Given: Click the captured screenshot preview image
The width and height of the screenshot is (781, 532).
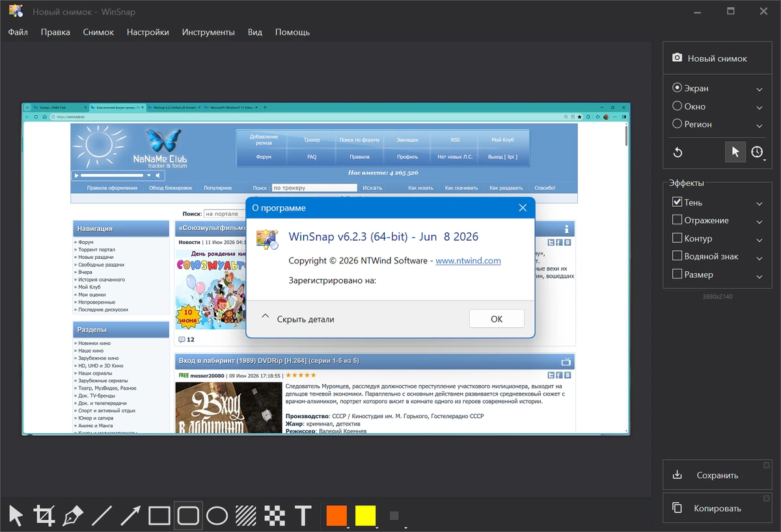Looking at the screenshot, I should pos(326,269).
